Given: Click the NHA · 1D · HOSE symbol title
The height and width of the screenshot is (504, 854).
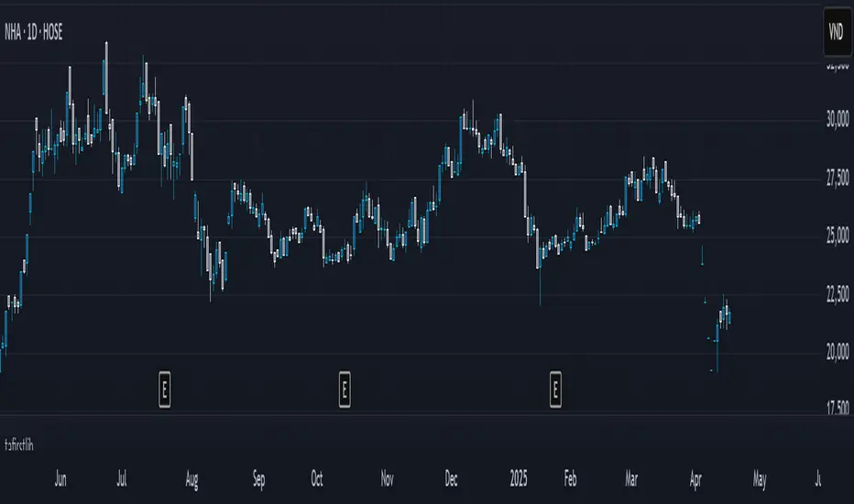Looking at the screenshot, I should [x=34, y=33].
